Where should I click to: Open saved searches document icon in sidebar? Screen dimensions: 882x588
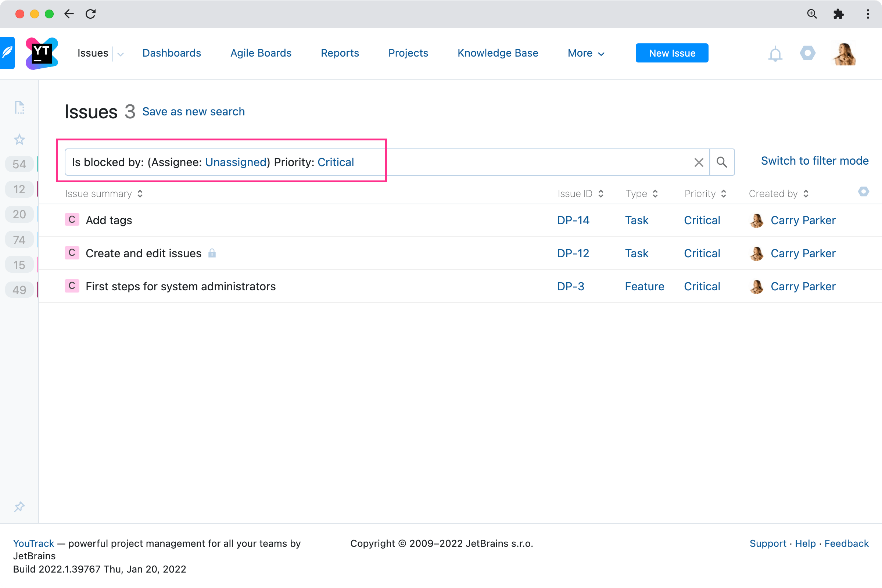pyautogui.click(x=19, y=108)
